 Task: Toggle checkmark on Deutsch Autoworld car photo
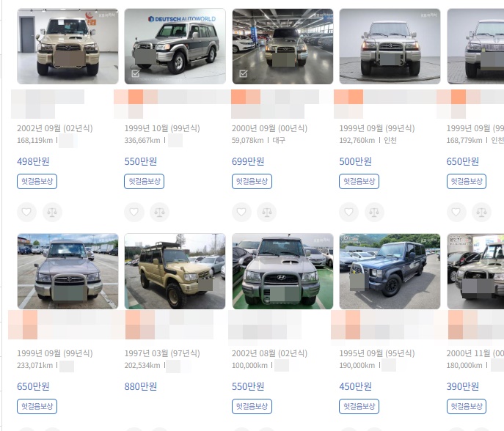point(136,74)
